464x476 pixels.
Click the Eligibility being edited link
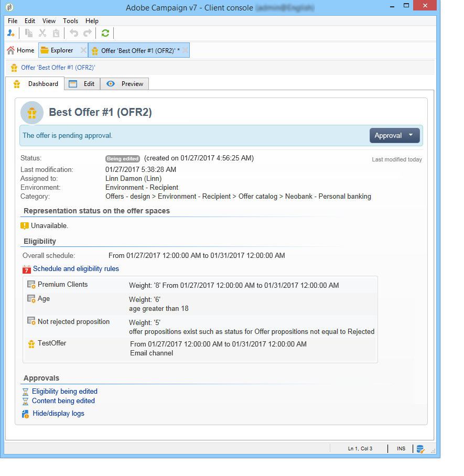click(x=64, y=391)
